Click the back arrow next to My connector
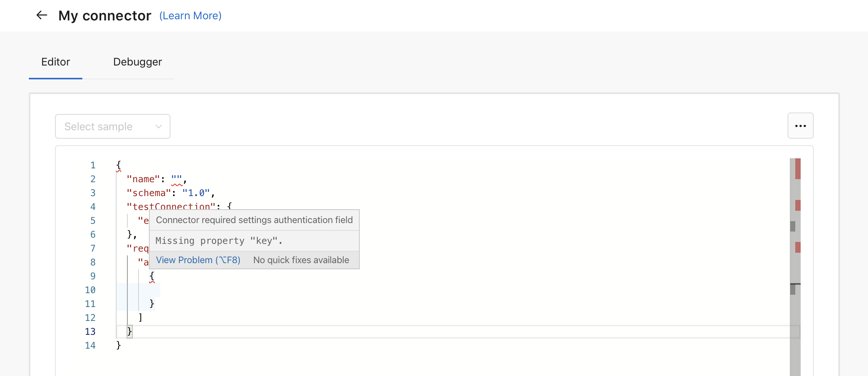The width and height of the screenshot is (868, 376). point(42,15)
